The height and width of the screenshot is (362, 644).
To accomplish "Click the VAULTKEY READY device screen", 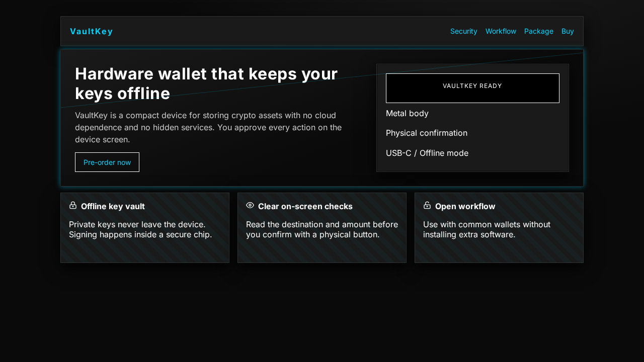I will coord(472,88).
